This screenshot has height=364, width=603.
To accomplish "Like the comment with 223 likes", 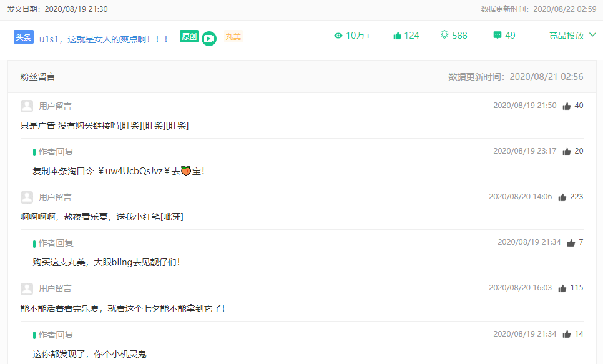I will [562, 197].
